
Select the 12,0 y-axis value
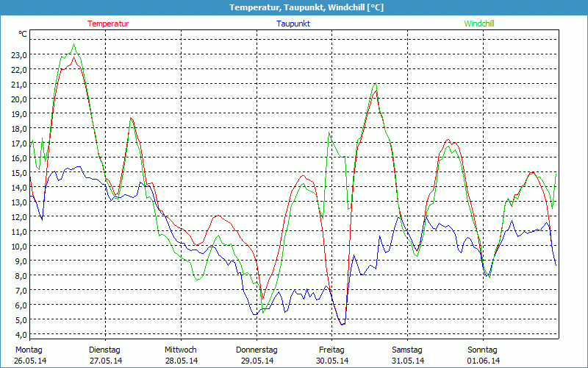[x=19, y=216]
